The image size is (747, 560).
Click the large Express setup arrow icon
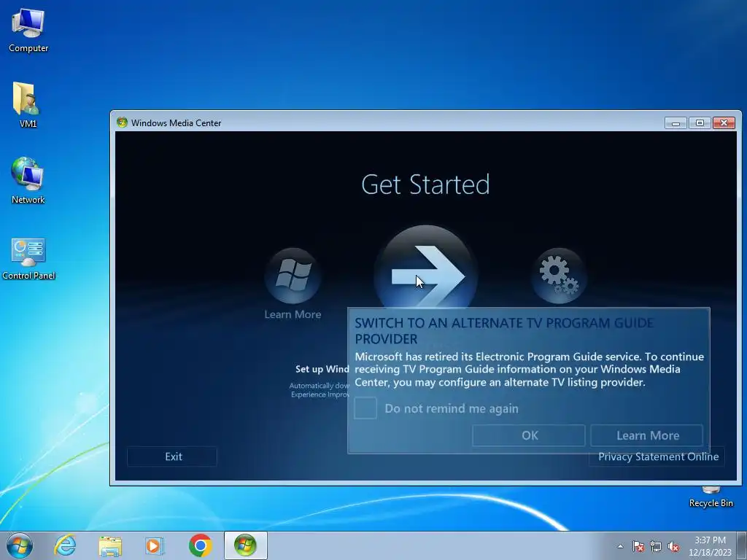tap(425, 268)
